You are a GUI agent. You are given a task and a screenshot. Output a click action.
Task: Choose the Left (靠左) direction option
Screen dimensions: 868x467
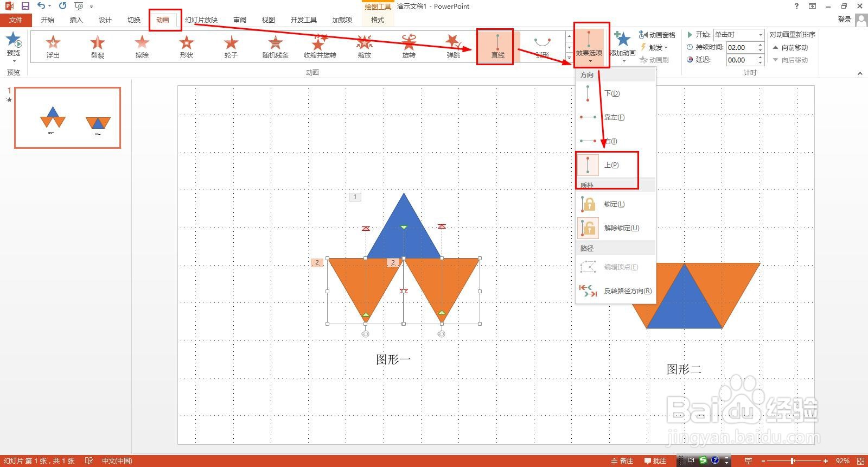(616, 117)
